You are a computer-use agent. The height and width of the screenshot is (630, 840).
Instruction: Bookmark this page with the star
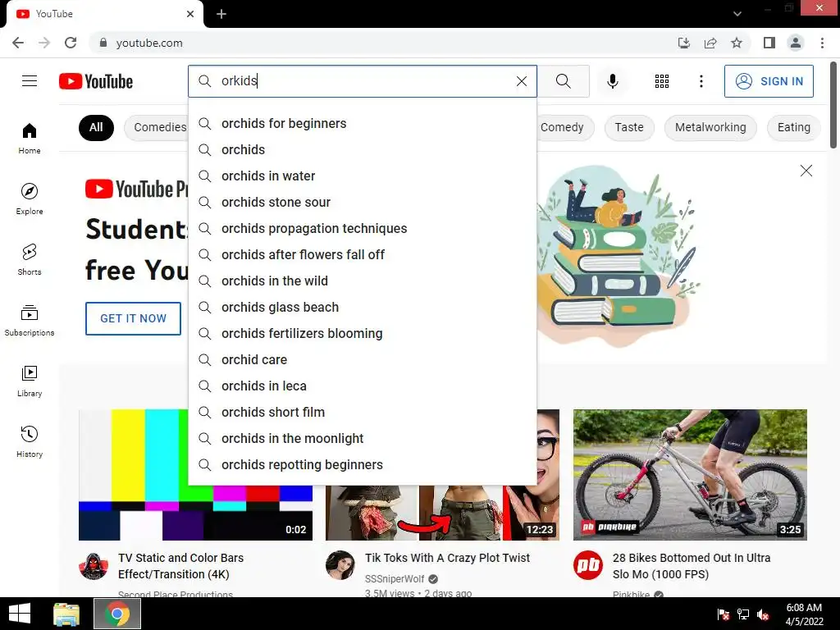pyautogui.click(x=737, y=43)
